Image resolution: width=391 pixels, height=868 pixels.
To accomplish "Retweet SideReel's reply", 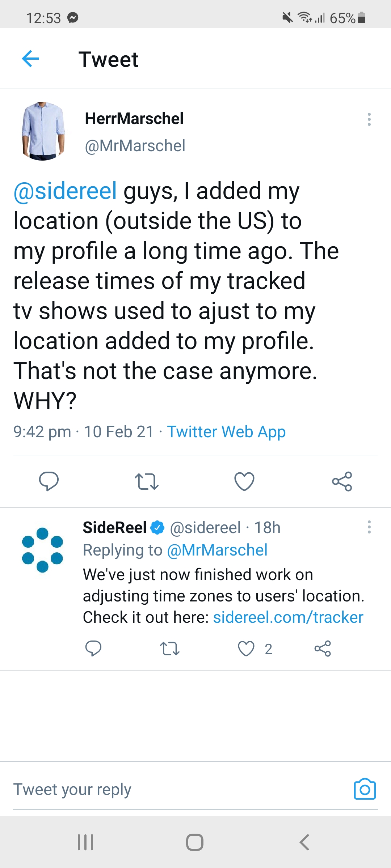I will click(x=170, y=648).
